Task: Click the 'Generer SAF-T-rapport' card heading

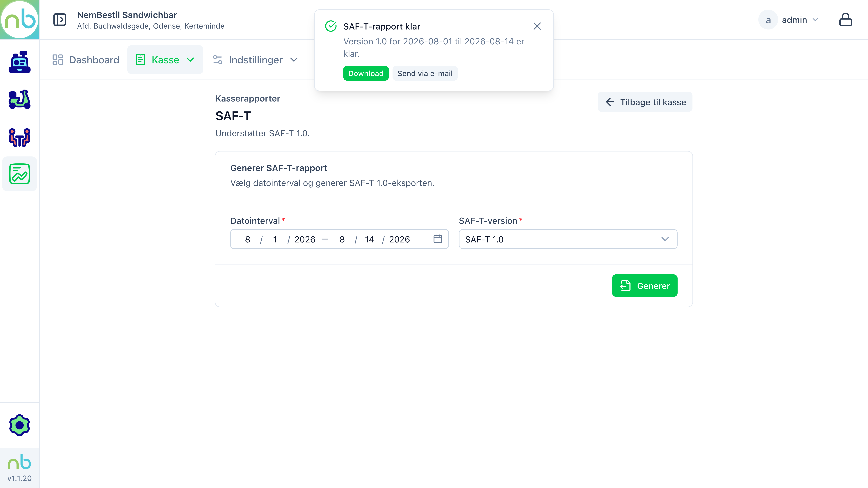Action: 279,168
